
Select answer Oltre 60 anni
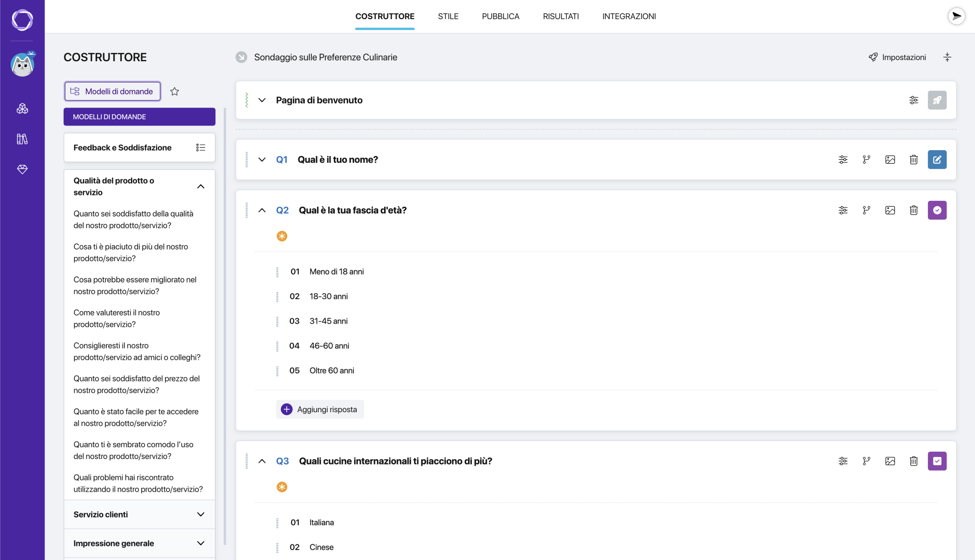331,370
